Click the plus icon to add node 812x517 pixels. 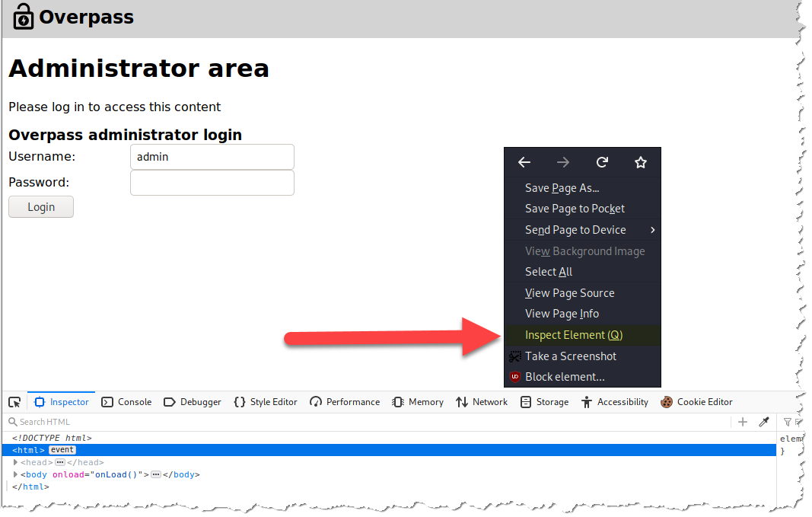click(x=743, y=422)
